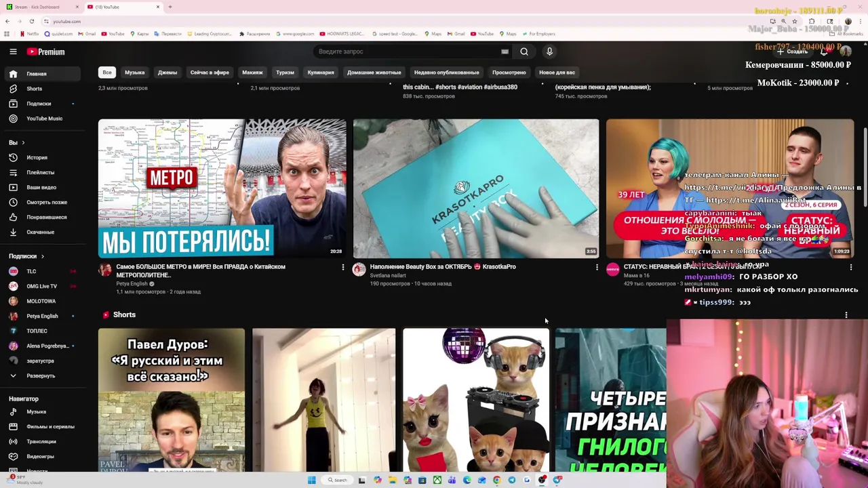Select the Все filter chip

coord(107,73)
